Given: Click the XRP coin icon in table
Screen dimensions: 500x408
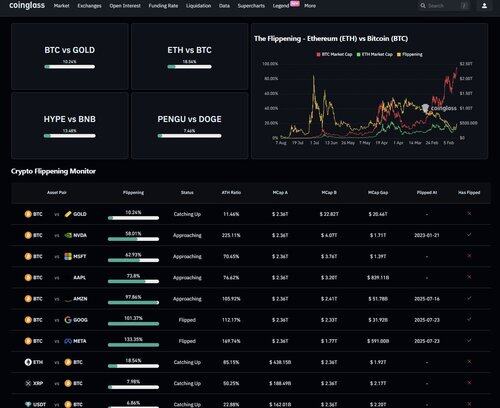Looking at the screenshot, I should click(28, 383).
